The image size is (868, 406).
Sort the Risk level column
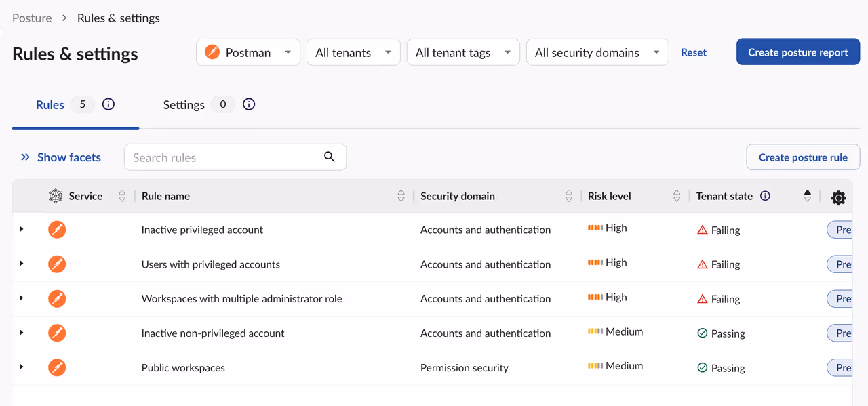pos(677,196)
